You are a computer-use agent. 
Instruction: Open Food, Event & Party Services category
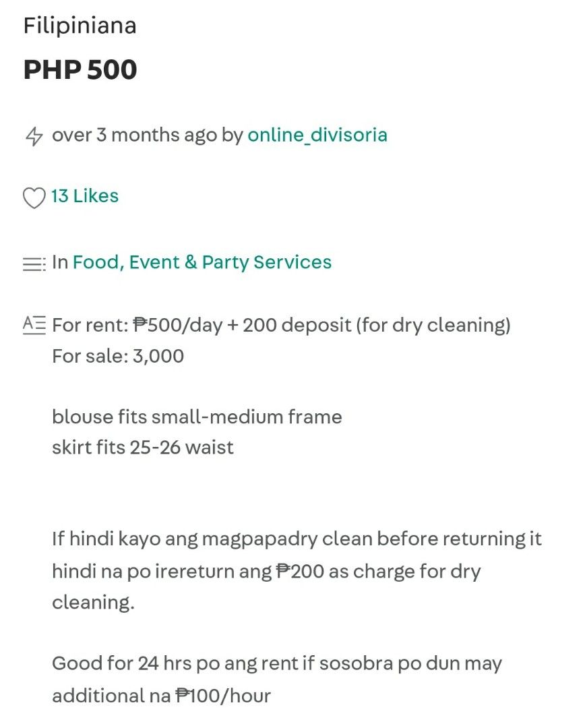202,262
